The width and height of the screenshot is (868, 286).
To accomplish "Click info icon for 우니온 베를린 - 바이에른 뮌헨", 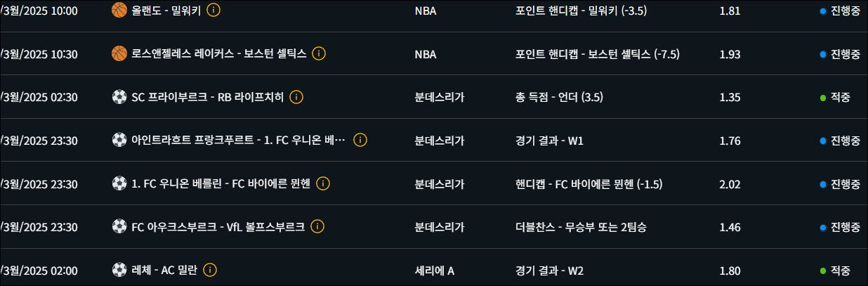I will pyautogui.click(x=323, y=183).
